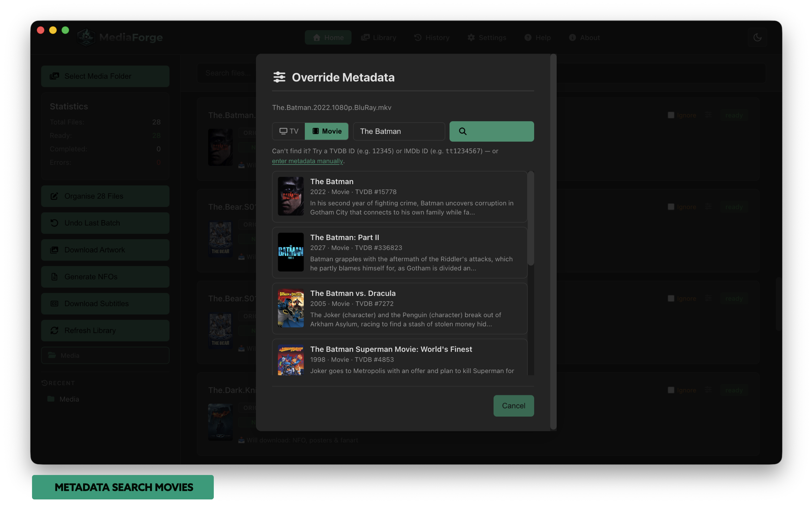The height and width of the screenshot is (508, 812).
Task: Open the recent Media folder entry
Action: tap(64, 399)
